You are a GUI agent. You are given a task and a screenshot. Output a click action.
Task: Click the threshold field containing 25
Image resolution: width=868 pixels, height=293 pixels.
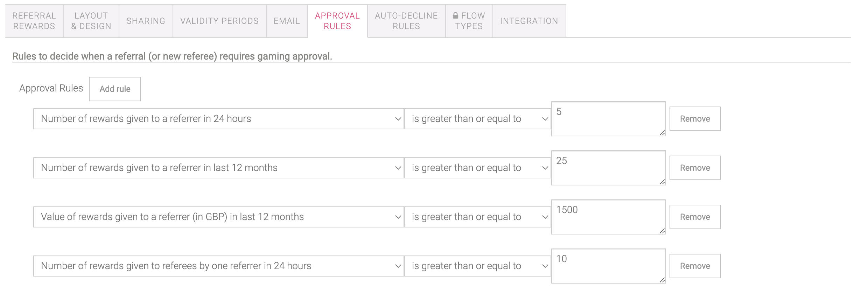point(608,168)
